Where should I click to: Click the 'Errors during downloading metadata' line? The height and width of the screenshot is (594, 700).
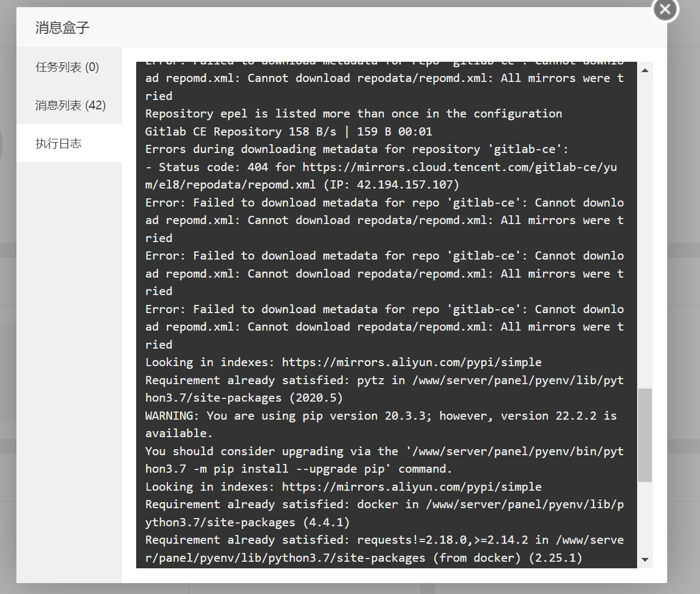(357, 149)
